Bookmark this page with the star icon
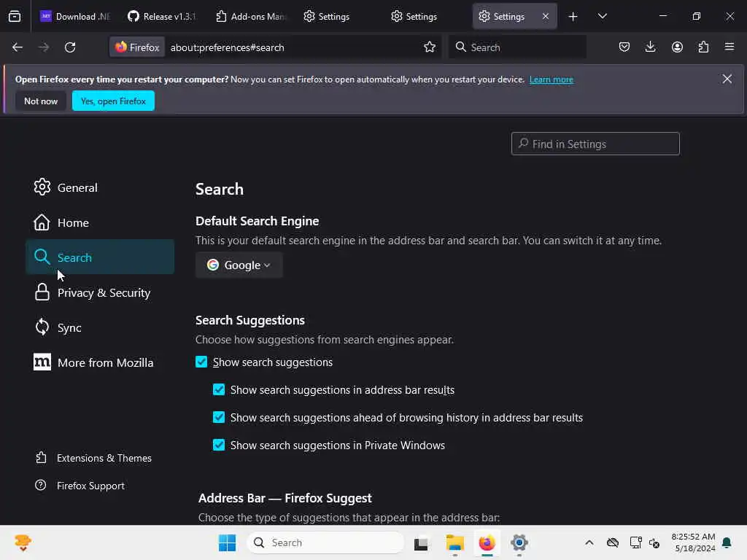This screenshot has height=560, width=747. [x=429, y=47]
